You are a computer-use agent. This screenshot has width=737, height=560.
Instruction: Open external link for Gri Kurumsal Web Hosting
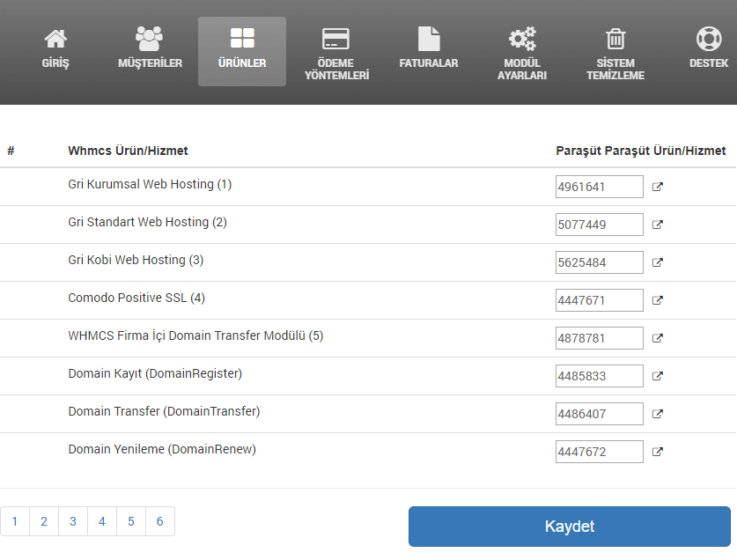pos(657,188)
